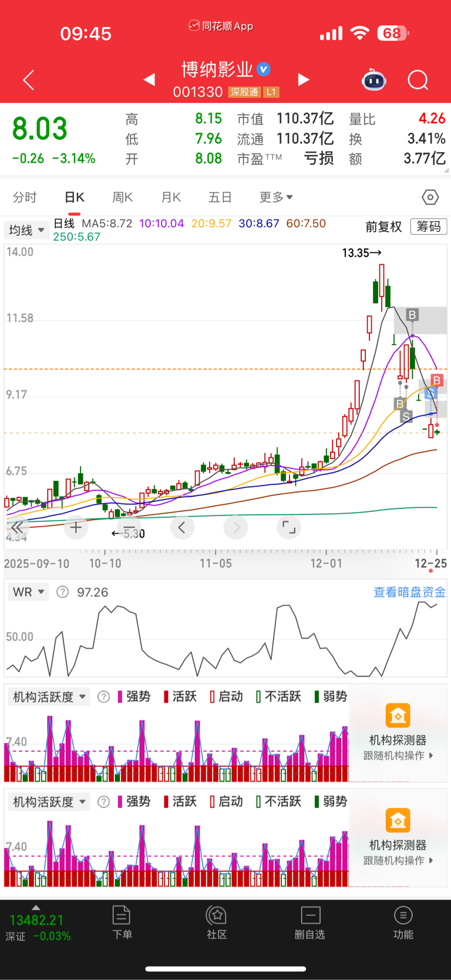The width and height of the screenshot is (451, 980).
Task: Tap the 10:10.04 moving average label
Action: 161,224
